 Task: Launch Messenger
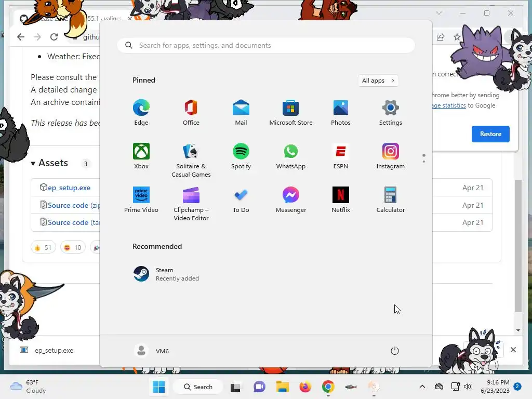tap(291, 200)
